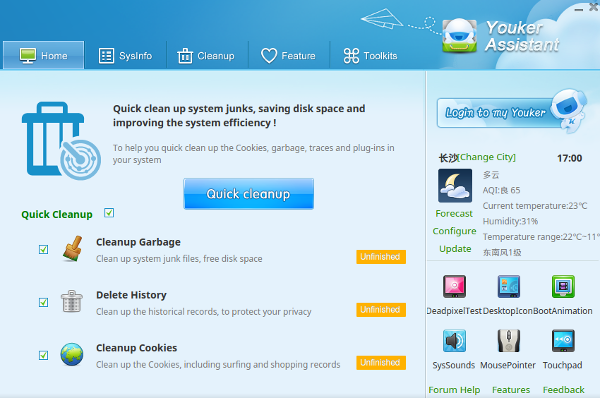
Task: Click the Cleanup Garbage title text
Action: pos(138,242)
